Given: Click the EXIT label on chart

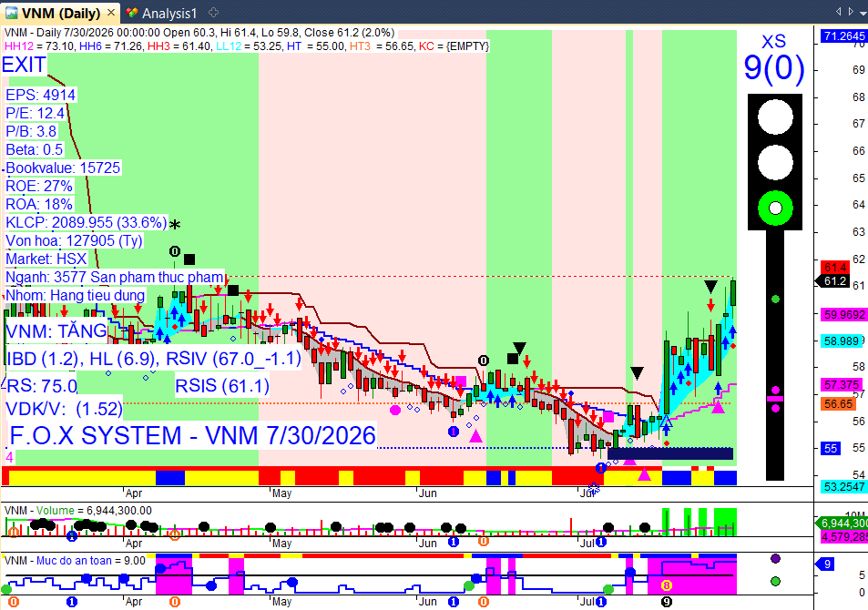Looking at the screenshot, I should coord(24,66).
